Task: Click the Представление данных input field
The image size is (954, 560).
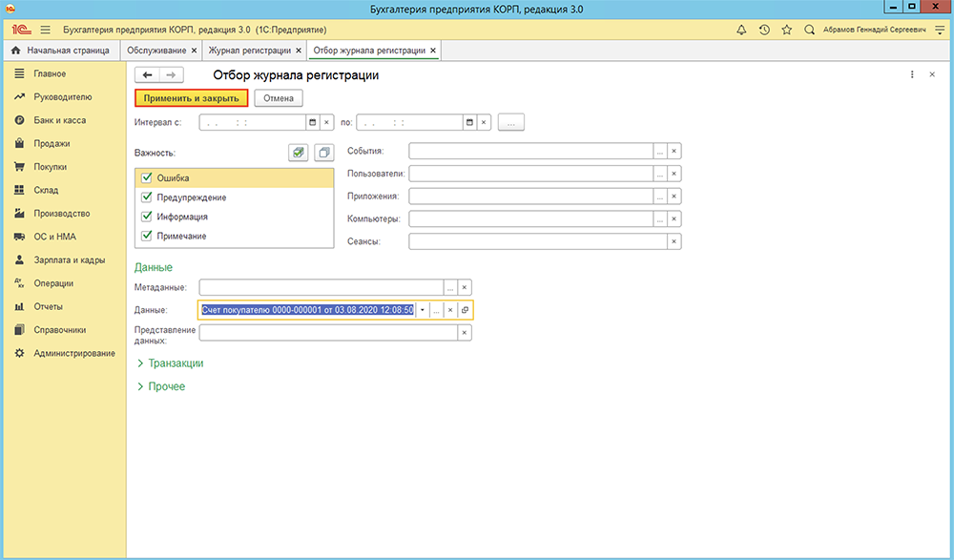Action: (x=328, y=332)
